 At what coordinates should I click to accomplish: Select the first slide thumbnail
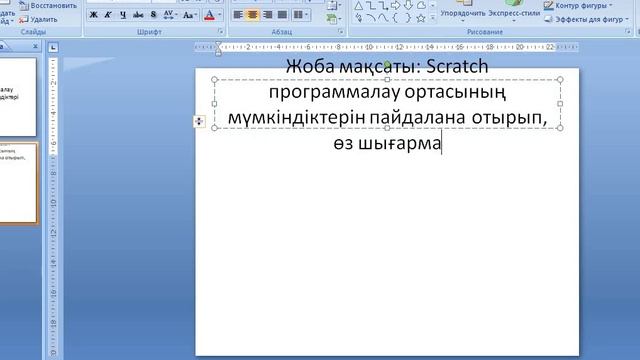point(18,97)
